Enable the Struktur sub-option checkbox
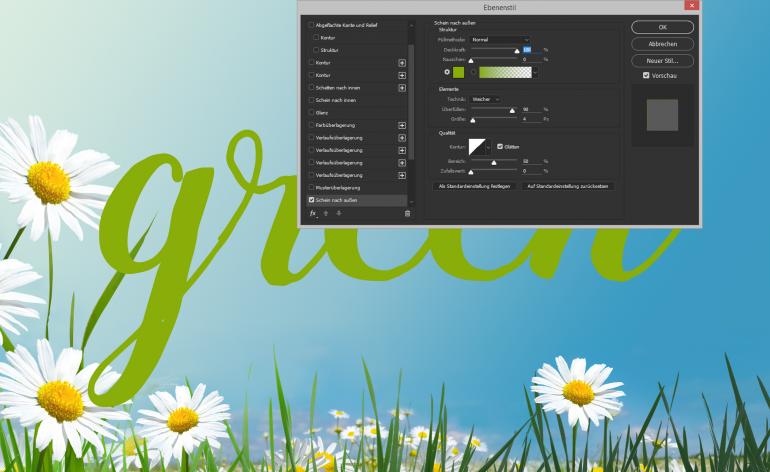This screenshot has height=472, width=770. (316, 50)
